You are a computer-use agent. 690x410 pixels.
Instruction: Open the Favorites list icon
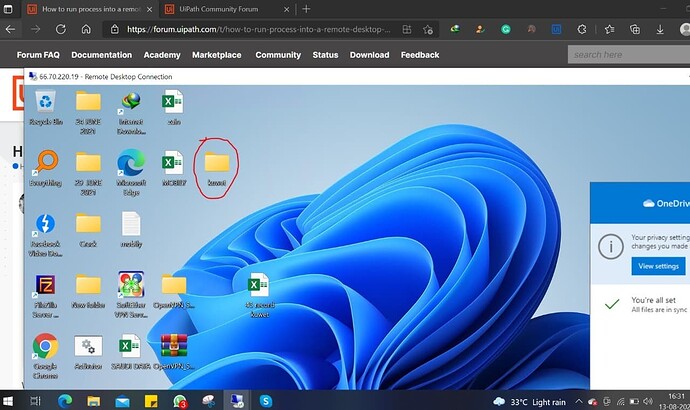click(609, 29)
